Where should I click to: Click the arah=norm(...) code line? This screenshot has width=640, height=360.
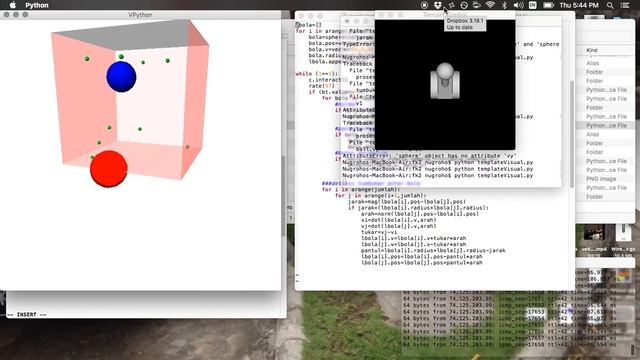click(420, 213)
